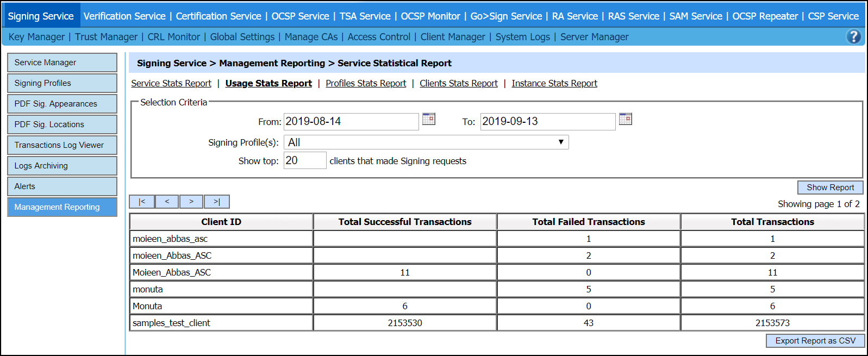Viewport: 868px width, 356px height.
Task: Go to the first page of results
Action: pos(142,202)
